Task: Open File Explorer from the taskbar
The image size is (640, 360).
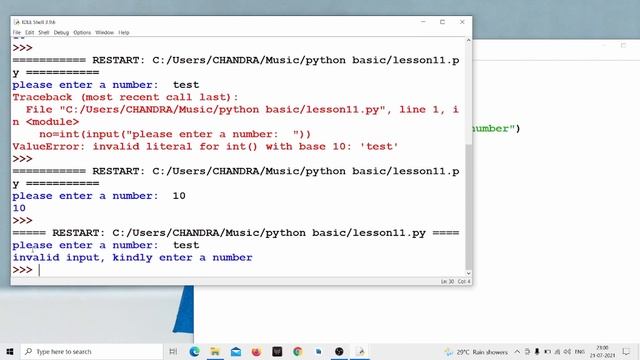Action: click(215, 351)
